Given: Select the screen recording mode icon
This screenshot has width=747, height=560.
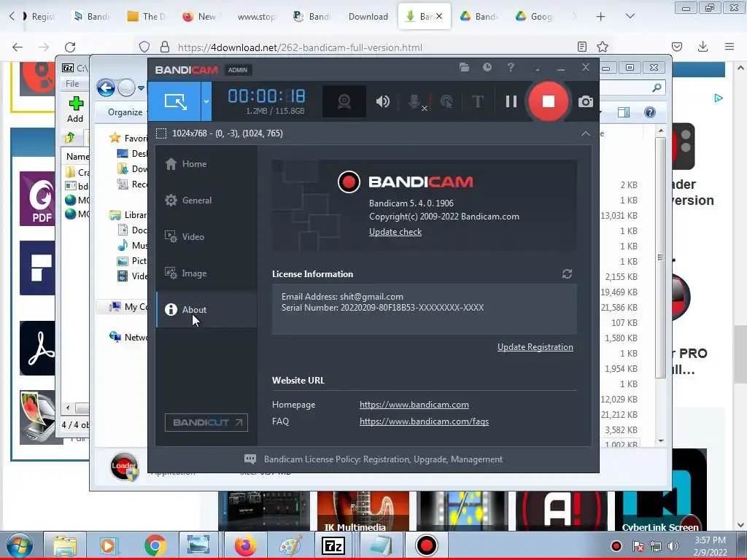Looking at the screenshot, I should coord(175,101).
